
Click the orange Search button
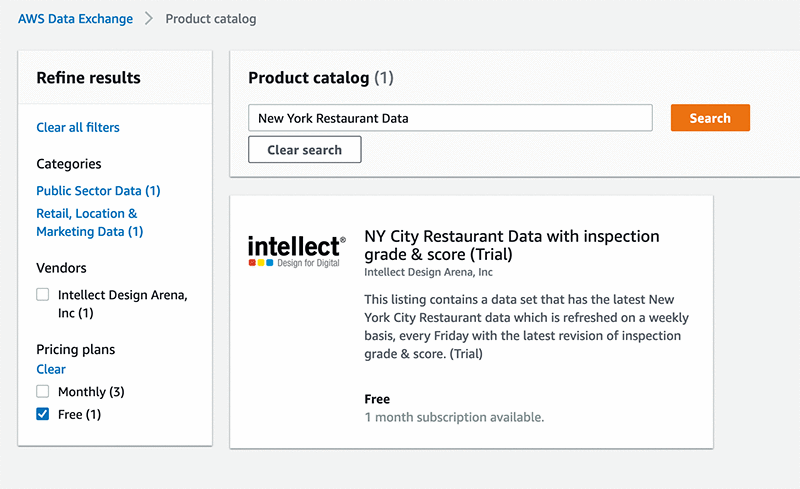click(710, 118)
